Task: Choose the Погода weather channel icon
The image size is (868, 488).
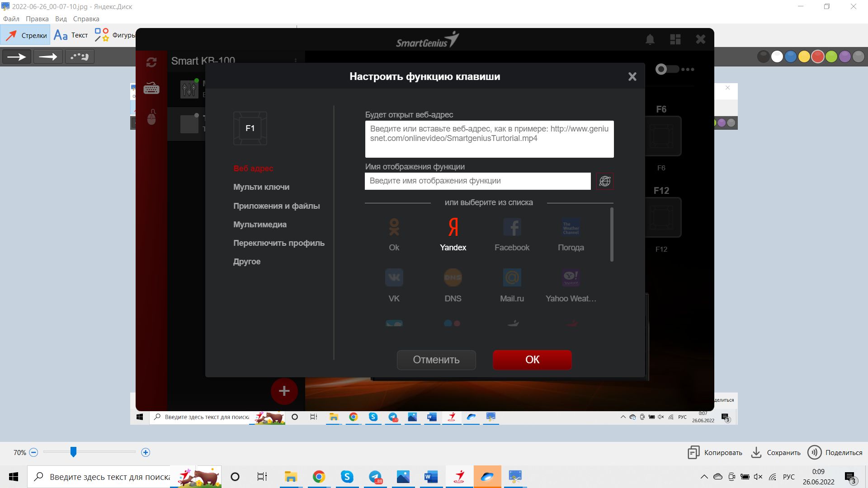Action: point(571,227)
